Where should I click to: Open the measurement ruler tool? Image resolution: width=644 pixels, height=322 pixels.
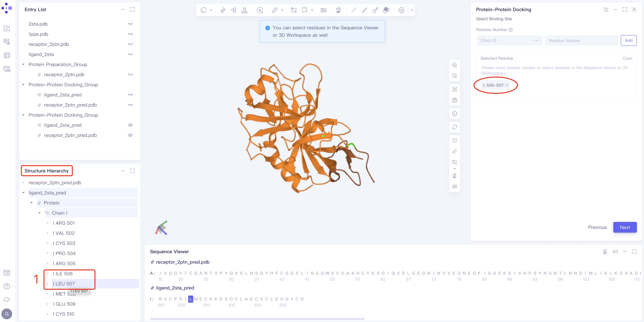click(x=275, y=10)
